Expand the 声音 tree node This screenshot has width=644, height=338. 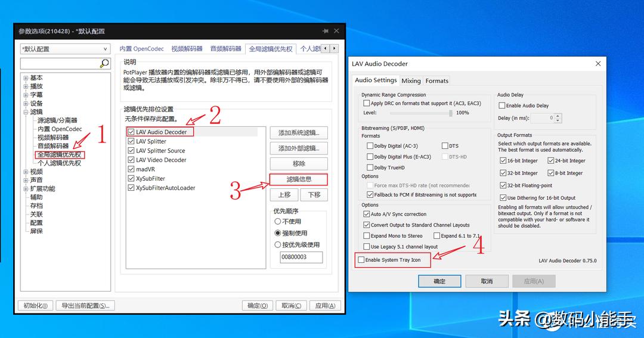point(26,180)
